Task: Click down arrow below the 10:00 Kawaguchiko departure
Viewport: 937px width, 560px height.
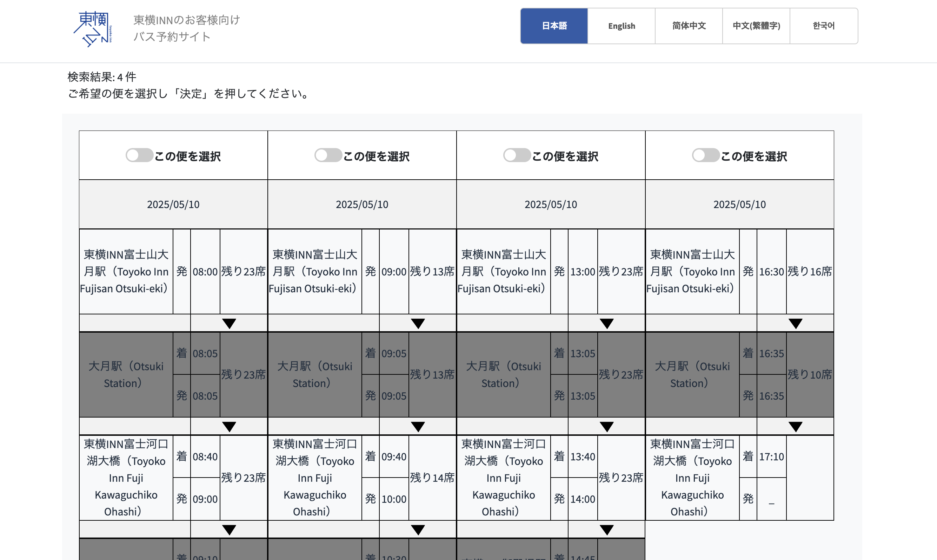Action: point(418,530)
